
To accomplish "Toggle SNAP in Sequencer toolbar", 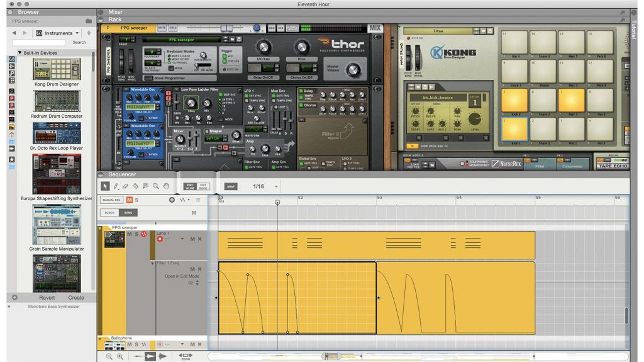I will [x=231, y=186].
